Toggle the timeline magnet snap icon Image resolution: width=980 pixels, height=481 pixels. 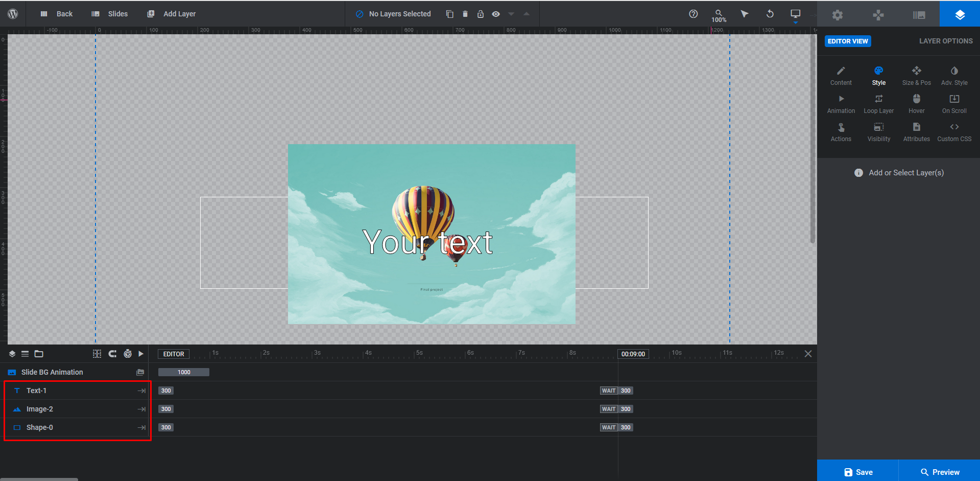coord(112,354)
